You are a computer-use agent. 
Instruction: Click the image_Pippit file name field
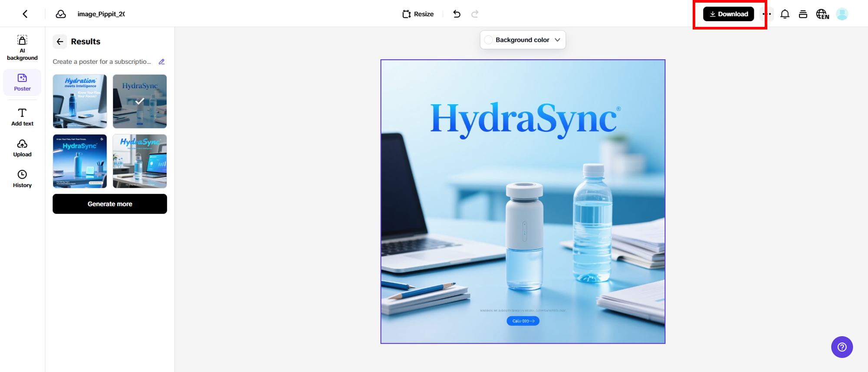[x=101, y=14]
